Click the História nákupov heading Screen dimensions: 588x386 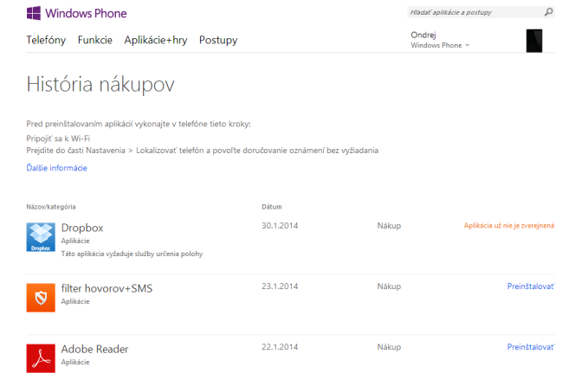100,84
